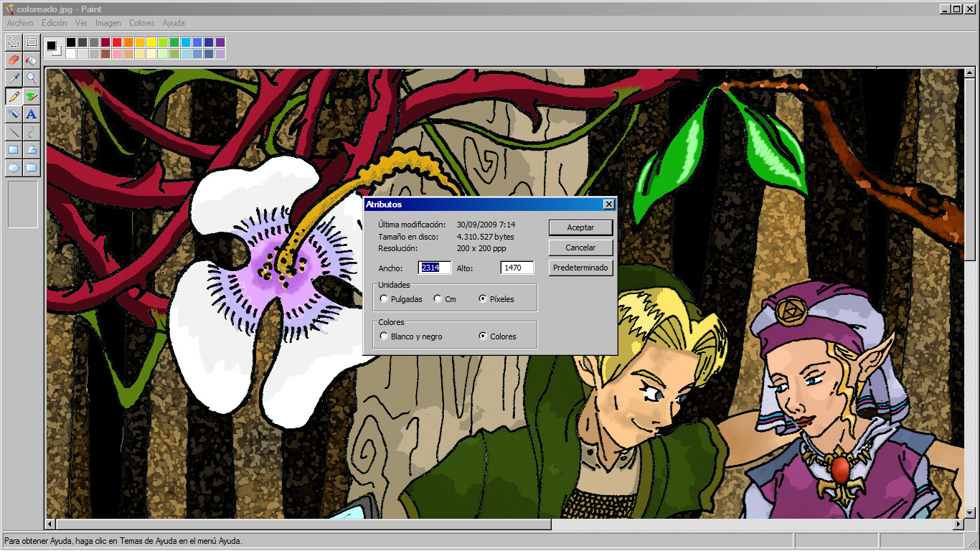Select the Pulgadas units option

pyautogui.click(x=402, y=299)
